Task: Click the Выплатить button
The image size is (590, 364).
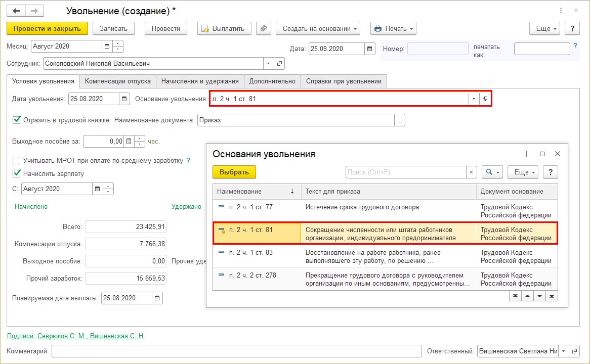Action: point(224,29)
